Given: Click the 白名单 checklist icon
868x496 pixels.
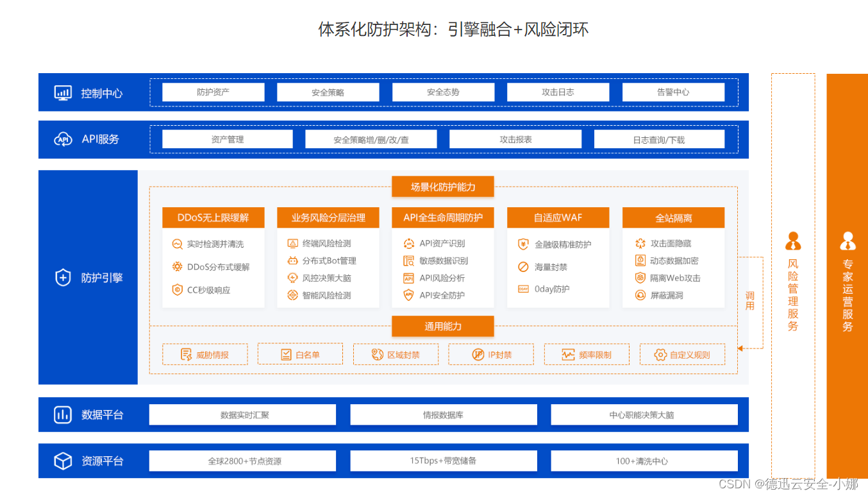Looking at the screenshot, I should pos(286,355).
